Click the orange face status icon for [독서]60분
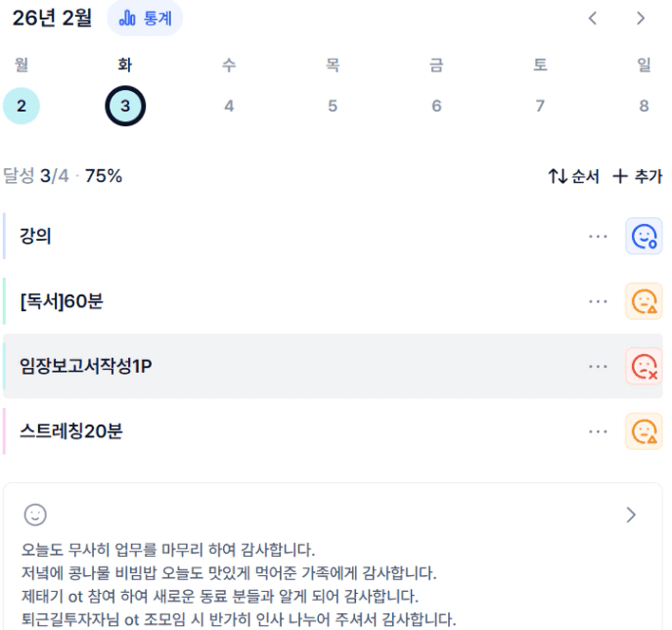The height and width of the screenshot is (630, 672). point(644,301)
